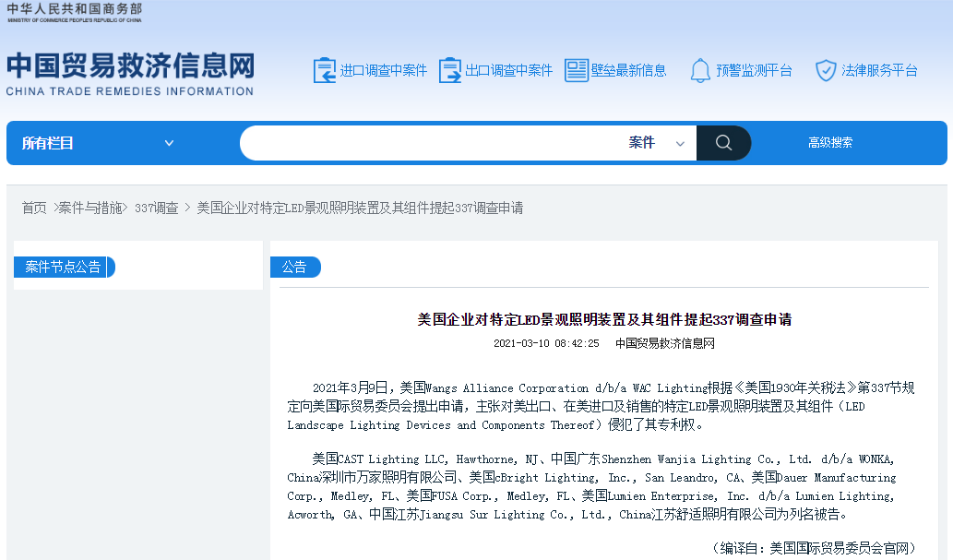The image size is (953, 560).
Task: Open 预警监测平台 link
Action: pyautogui.click(x=755, y=70)
